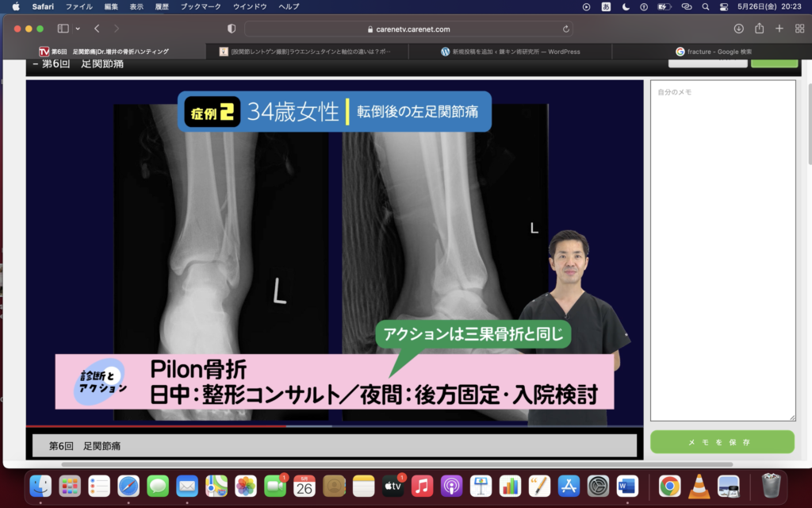
Task: Expand the tab group chevron beside sidebar icon
Action: 78,29
